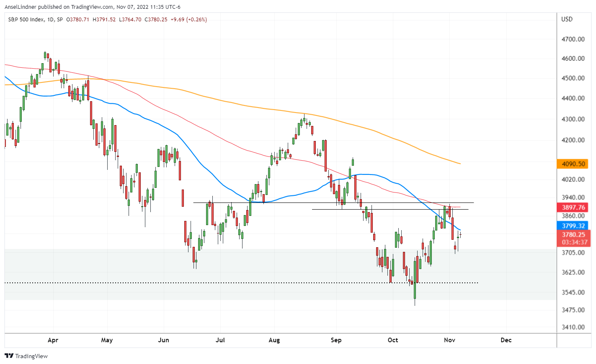
Task: Click the Nov label on the time axis
Action: [449, 341]
